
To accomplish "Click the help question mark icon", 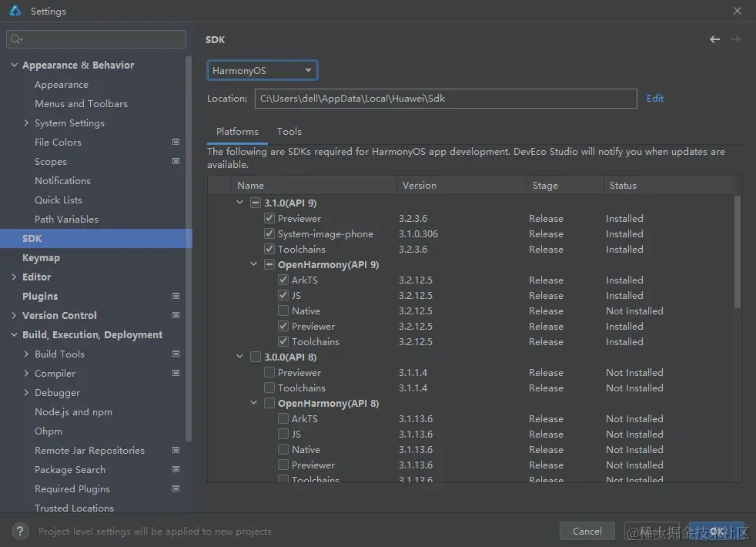I will 21,531.
